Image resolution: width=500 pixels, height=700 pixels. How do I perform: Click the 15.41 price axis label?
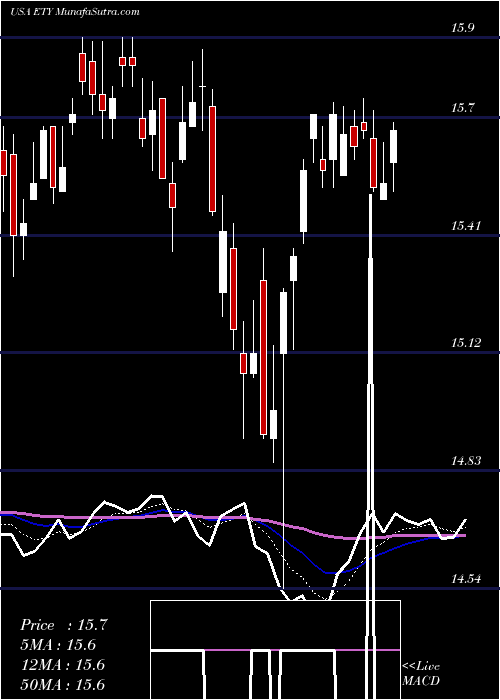coord(466,225)
